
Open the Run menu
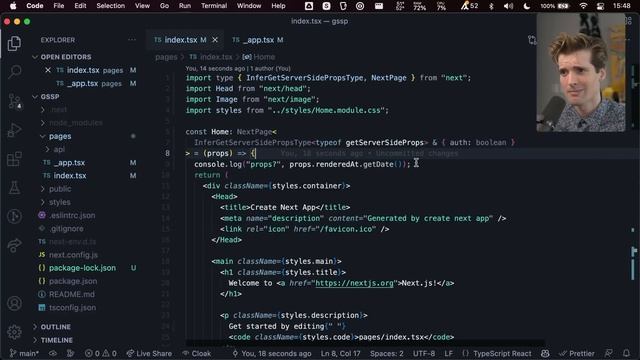pyautogui.click(x=184, y=6)
